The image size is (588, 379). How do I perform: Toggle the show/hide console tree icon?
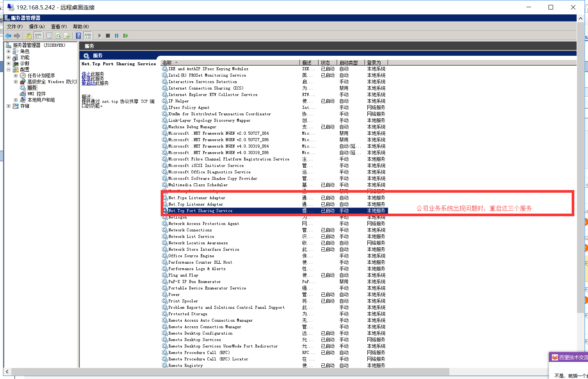[38, 36]
